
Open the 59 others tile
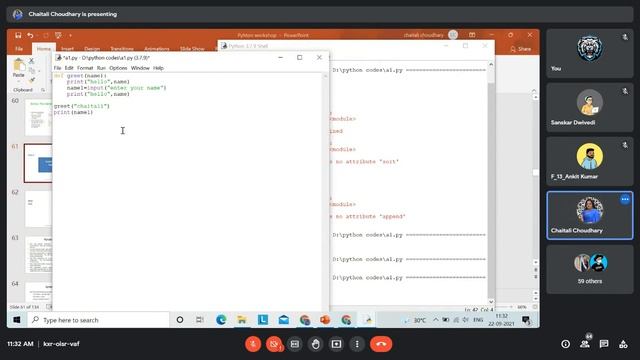pyautogui.click(x=590, y=269)
